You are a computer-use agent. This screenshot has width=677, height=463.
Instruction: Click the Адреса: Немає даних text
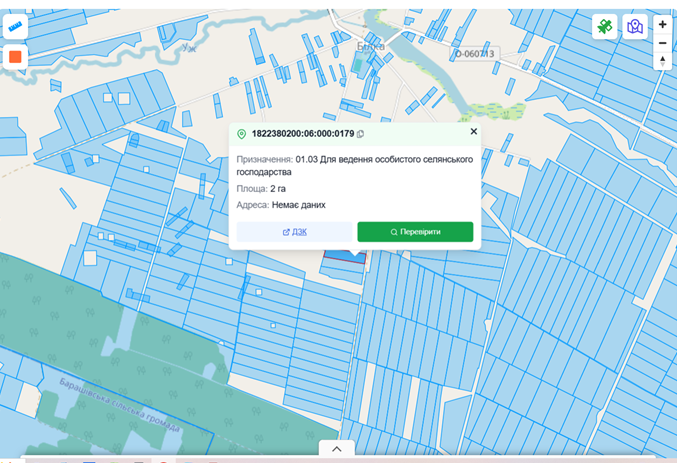pyautogui.click(x=281, y=205)
